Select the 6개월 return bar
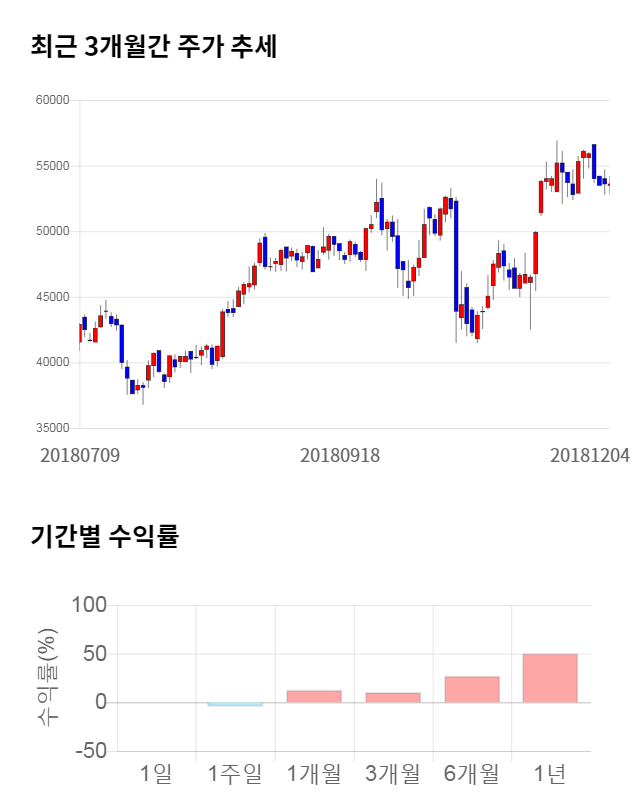640x810 pixels. pyautogui.click(x=471, y=690)
